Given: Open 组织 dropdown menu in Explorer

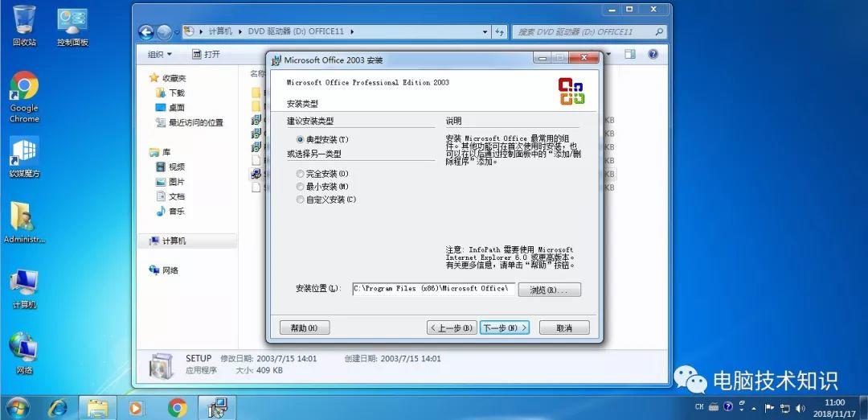Looking at the screenshot, I should (159, 54).
